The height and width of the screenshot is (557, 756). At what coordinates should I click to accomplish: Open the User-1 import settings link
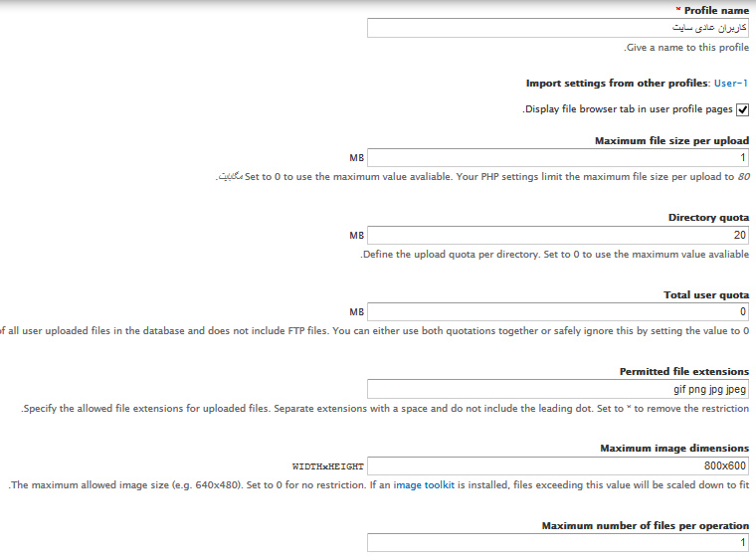click(x=731, y=83)
